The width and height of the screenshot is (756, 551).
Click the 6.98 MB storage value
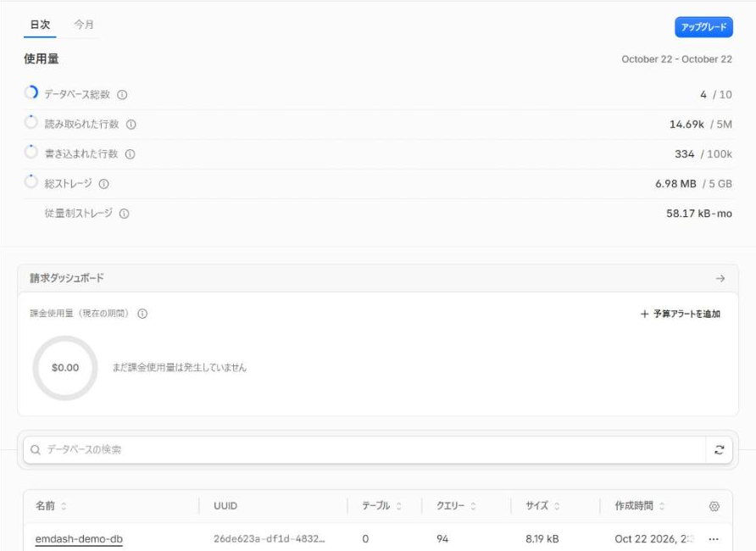(675, 184)
